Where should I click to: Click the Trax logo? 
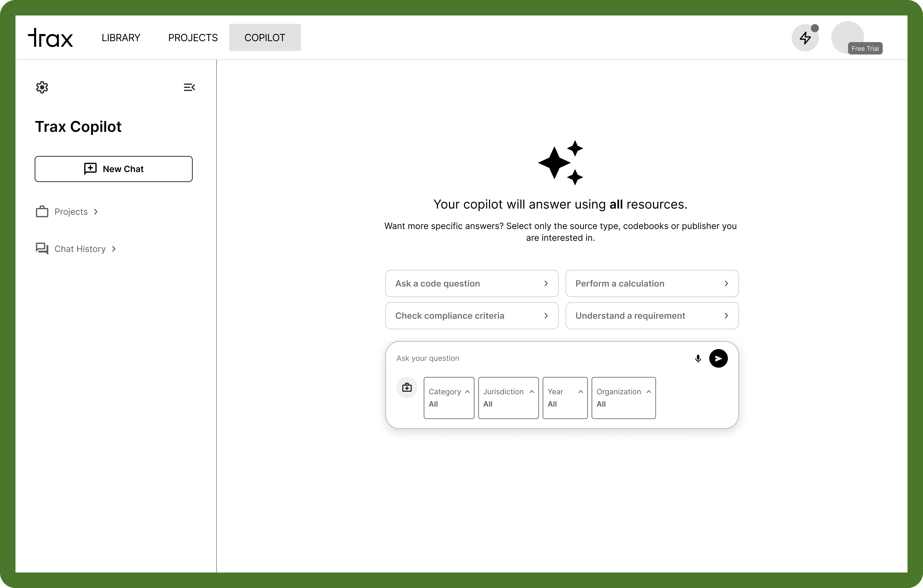pyautogui.click(x=50, y=38)
